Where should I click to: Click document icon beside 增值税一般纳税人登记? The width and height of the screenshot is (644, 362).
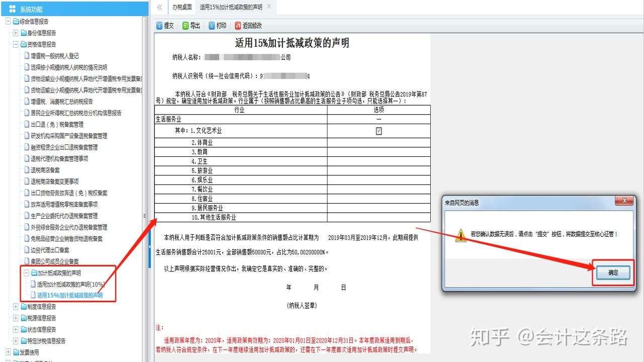tap(27, 55)
